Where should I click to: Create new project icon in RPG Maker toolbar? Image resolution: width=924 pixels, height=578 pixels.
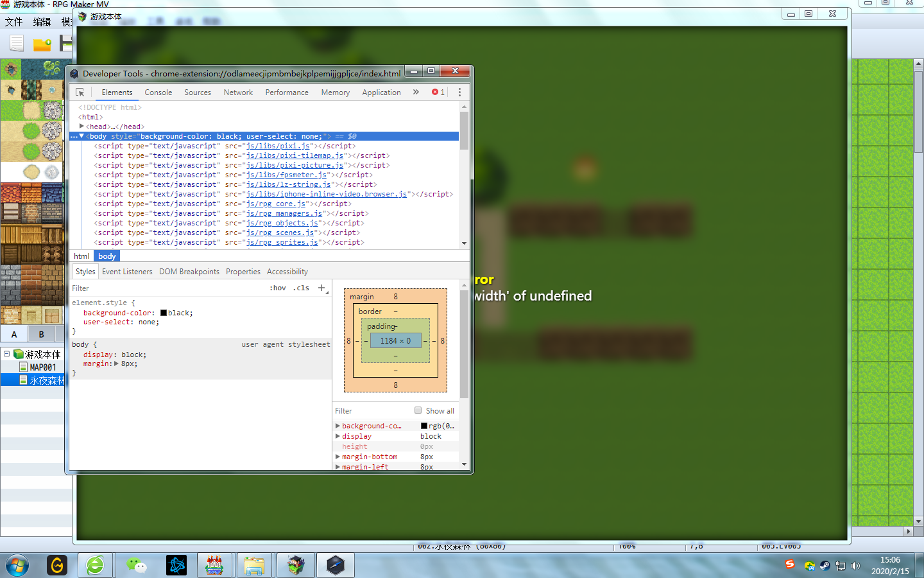tap(17, 44)
